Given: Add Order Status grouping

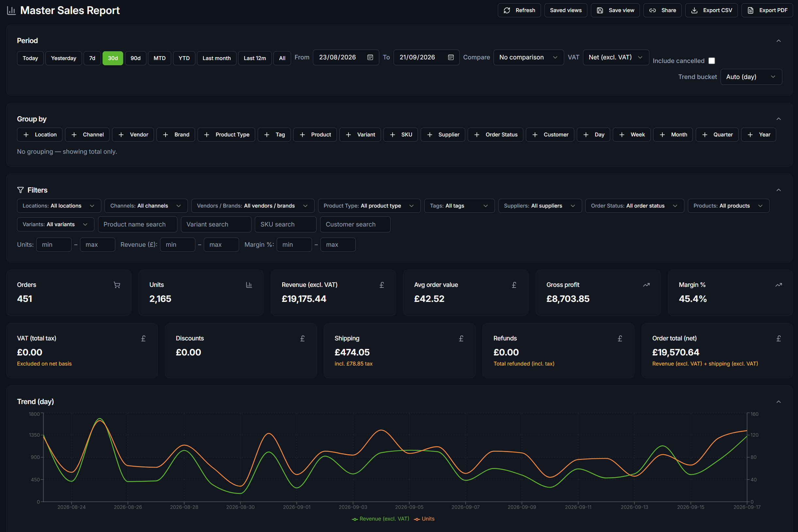Looking at the screenshot, I should [x=496, y=135].
